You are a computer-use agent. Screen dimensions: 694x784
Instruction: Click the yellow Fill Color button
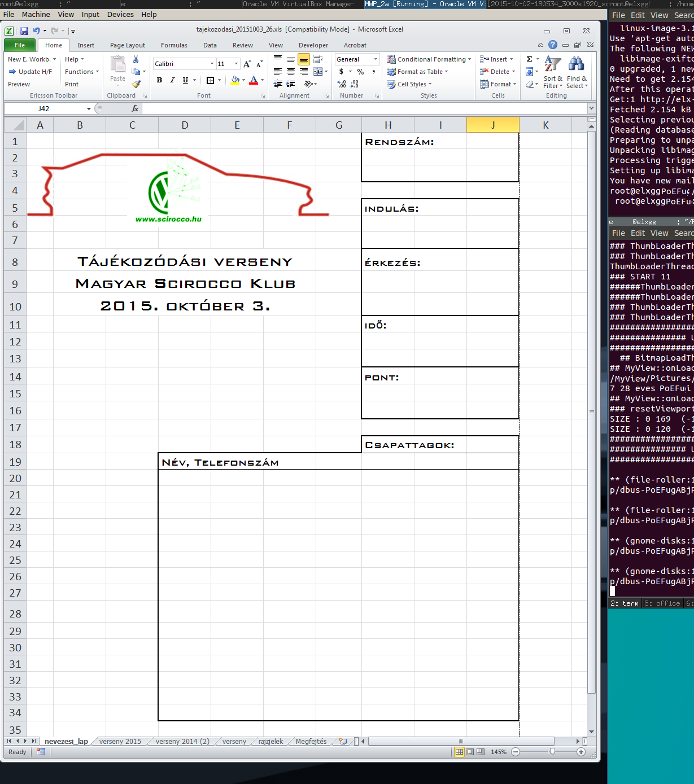pos(235,80)
